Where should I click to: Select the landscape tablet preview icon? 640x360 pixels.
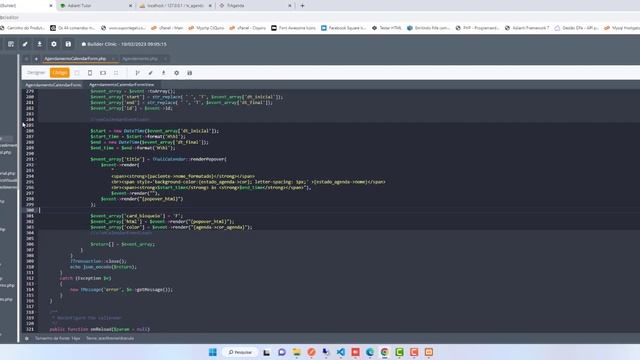(103, 73)
